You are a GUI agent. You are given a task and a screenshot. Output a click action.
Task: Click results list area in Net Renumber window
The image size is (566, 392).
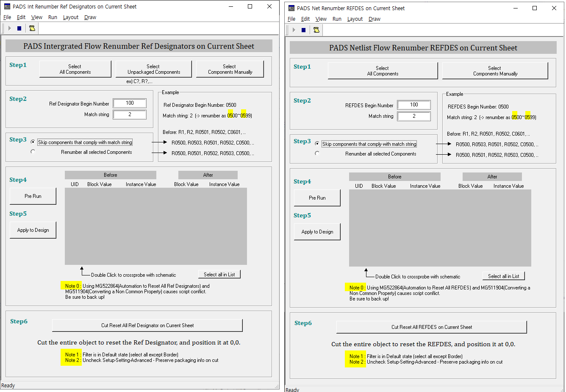[x=440, y=228]
